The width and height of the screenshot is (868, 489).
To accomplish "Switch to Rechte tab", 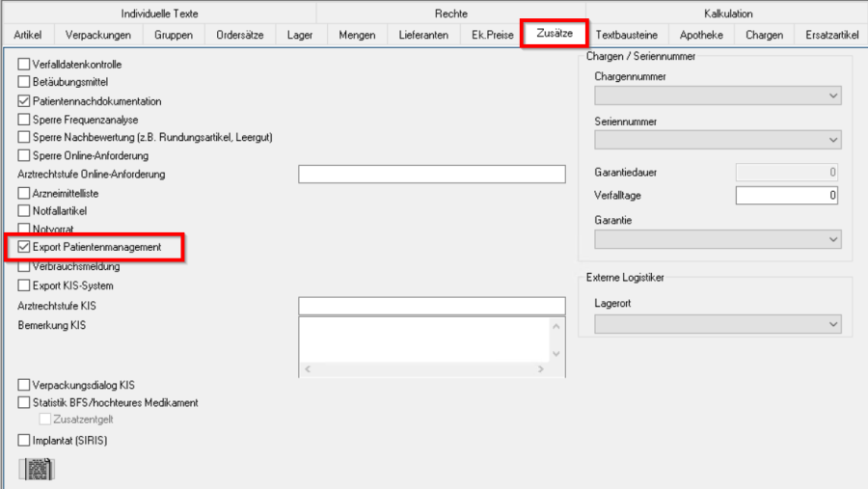I will (x=450, y=14).
